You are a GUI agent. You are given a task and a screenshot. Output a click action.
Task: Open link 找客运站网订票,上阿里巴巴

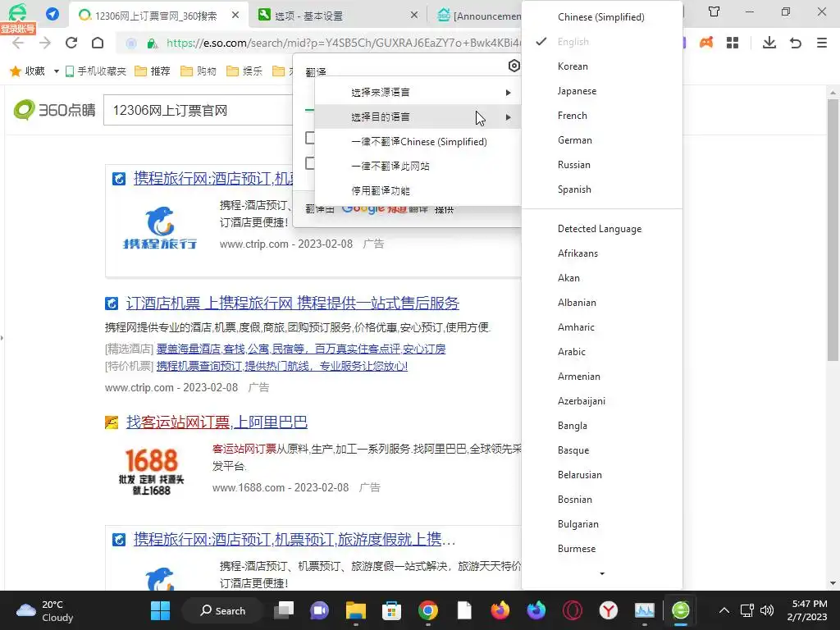point(217,422)
